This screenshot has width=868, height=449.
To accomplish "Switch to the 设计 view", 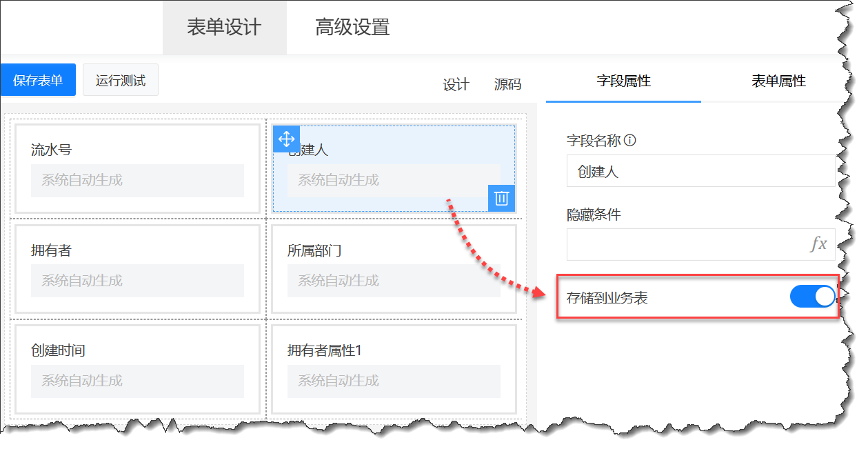I will click(x=456, y=83).
